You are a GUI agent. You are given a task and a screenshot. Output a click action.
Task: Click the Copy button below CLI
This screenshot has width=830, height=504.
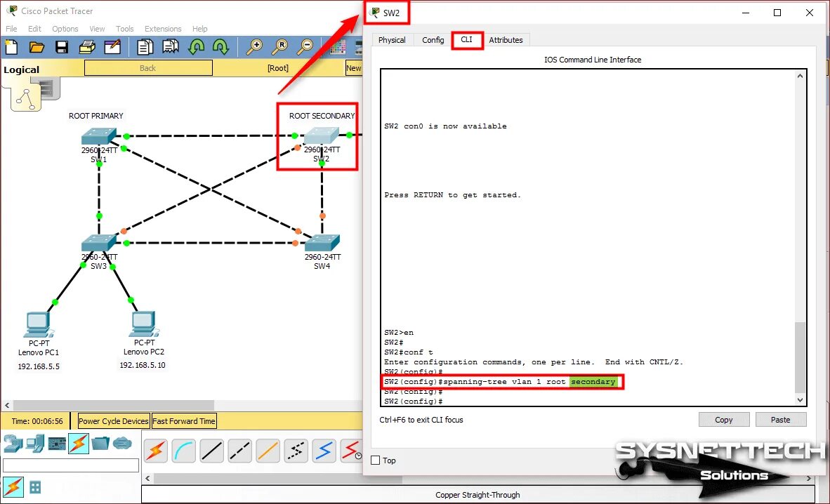pos(723,420)
